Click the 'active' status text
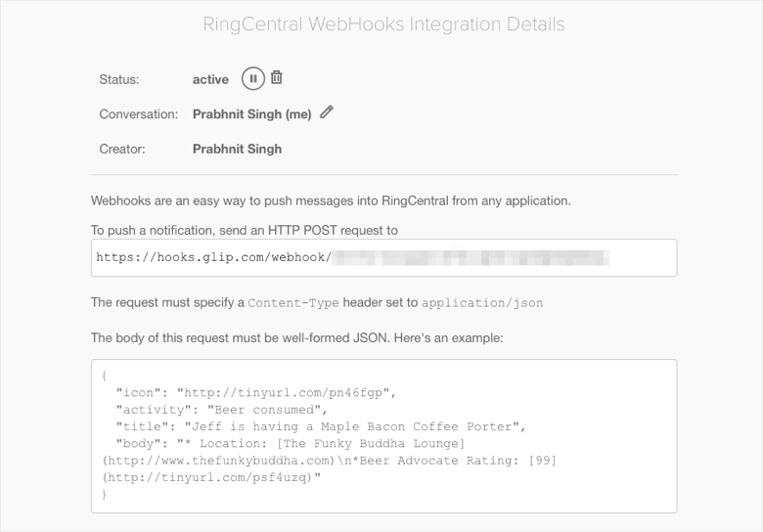This screenshot has width=763, height=532. (x=210, y=79)
